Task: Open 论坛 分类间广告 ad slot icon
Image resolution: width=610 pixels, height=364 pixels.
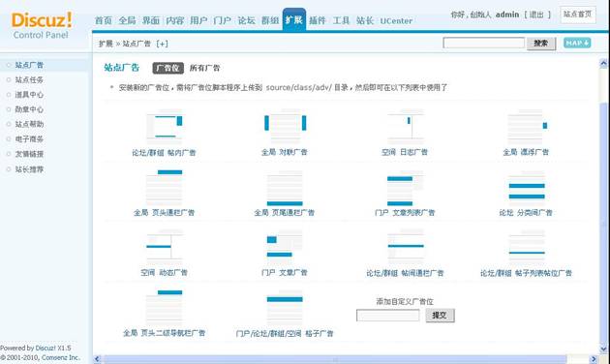Action: click(527, 188)
